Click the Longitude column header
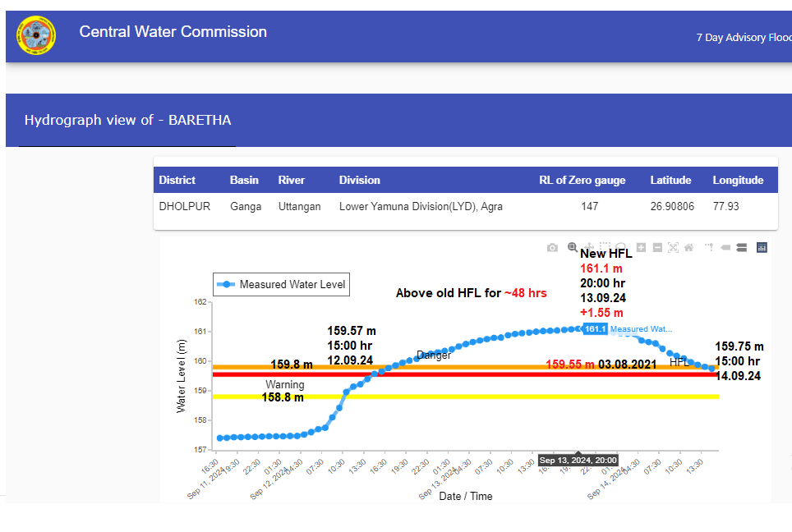Screen dimensions: 792x532 click(737, 181)
